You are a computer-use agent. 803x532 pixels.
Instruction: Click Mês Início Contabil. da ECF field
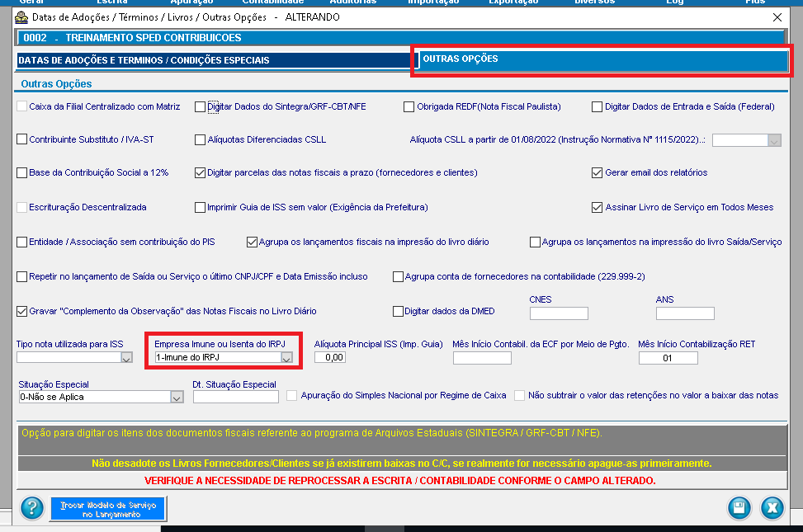tap(482, 358)
